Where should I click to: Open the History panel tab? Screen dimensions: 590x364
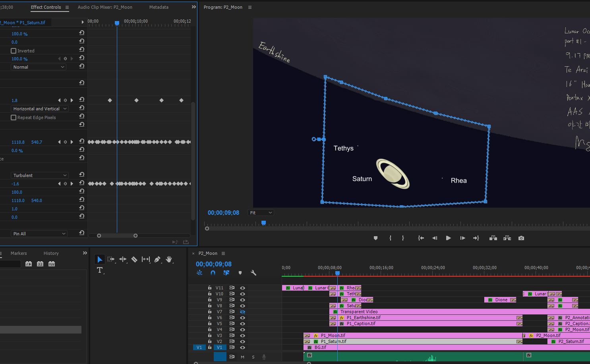pos(51,253)
